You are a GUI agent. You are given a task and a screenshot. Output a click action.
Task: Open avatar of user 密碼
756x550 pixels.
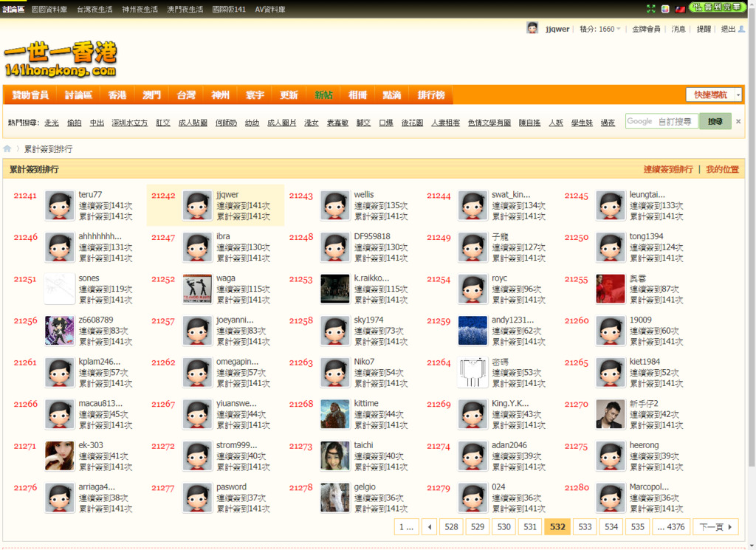tap(472, 372)
